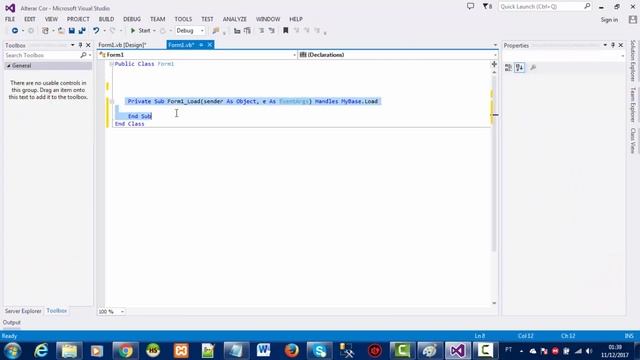The width and height of the screenshot is (640, 360).
Task: Open the Properties window options dropdown arrow
Action: click(605, 45)
